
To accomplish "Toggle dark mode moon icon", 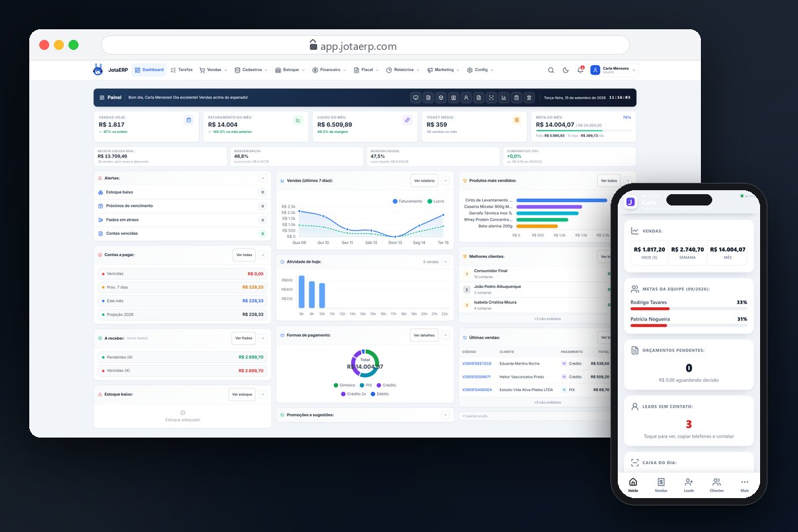I will pos(566,70).
